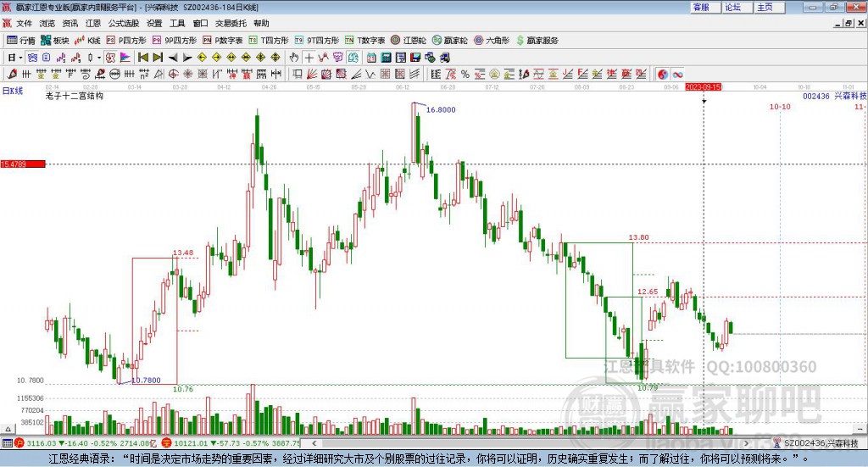Select the hand pan tool
This screenshot has width=868, height=467.
pos(294,58)
